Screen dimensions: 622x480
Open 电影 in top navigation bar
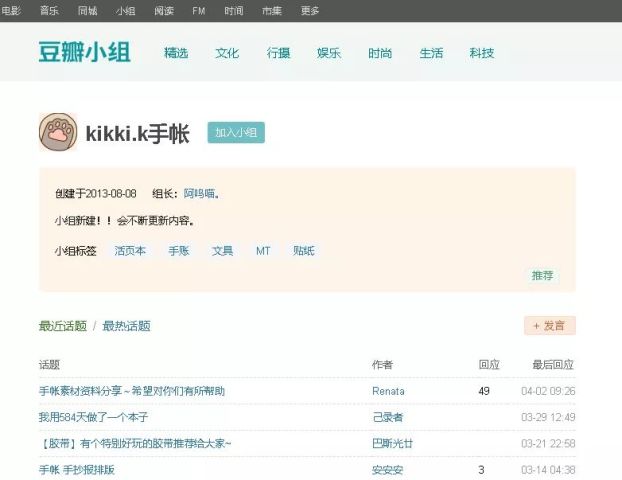[x=11, y=11]
